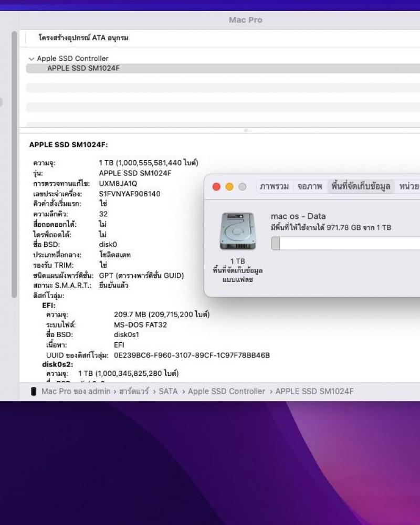Open the tab beginning with หน่วย
The image size is (420, 525).
(x=409, y=186)
